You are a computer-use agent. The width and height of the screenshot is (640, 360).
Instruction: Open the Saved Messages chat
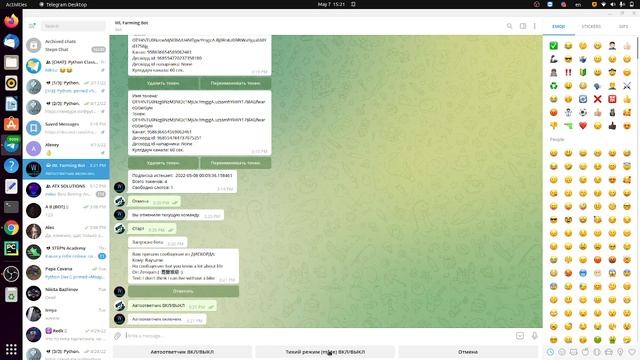(x=66, y=128)
